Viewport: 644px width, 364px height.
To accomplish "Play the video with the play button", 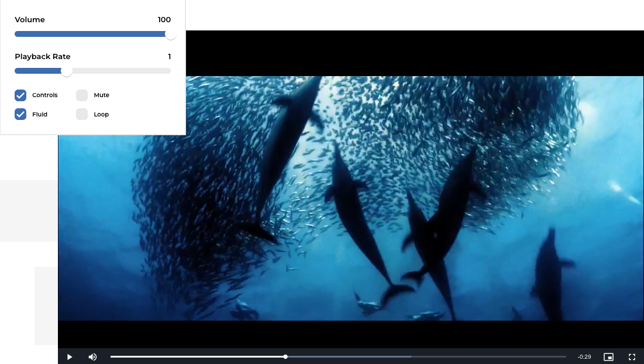I will [69, 356].
